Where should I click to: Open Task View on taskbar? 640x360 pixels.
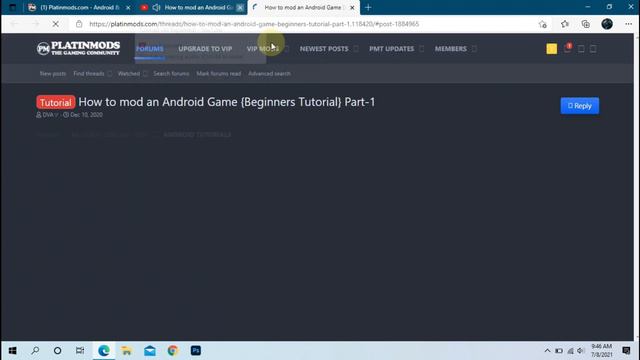tap(80, 351)
